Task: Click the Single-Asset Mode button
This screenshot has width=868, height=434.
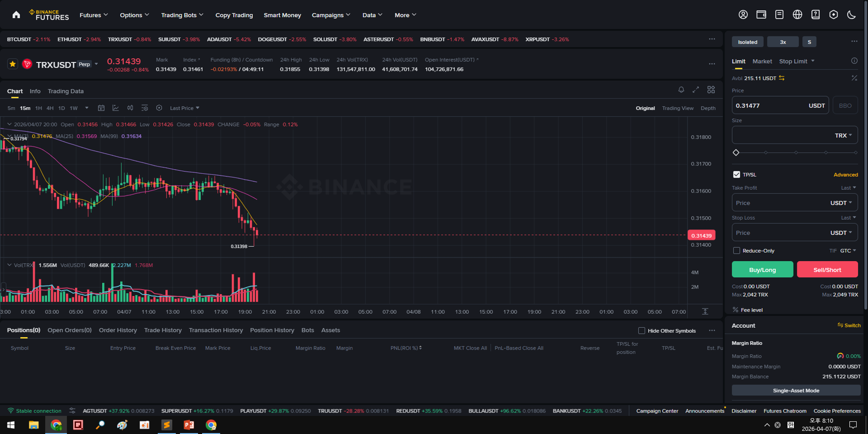Action: point(796,390)
